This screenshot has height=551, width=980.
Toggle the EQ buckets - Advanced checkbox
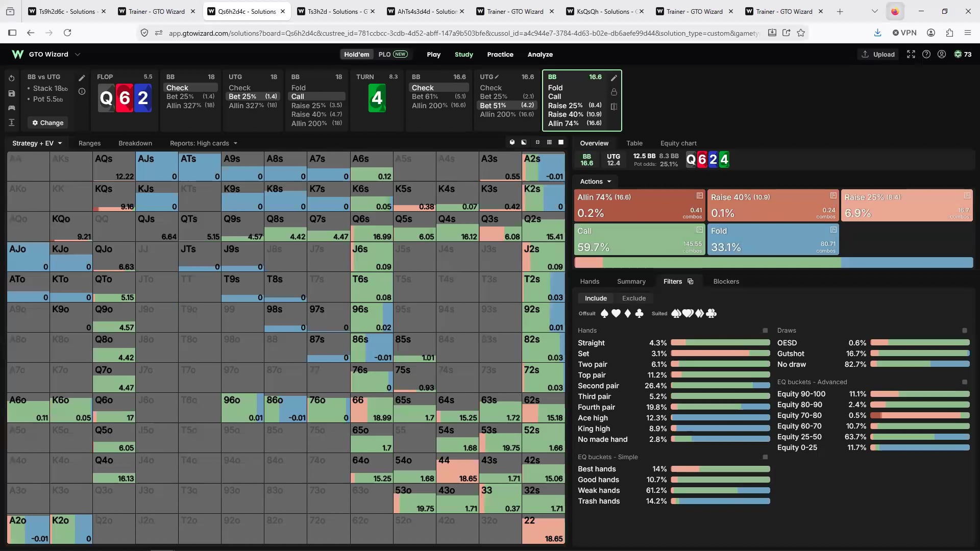(x=964, y=382)
